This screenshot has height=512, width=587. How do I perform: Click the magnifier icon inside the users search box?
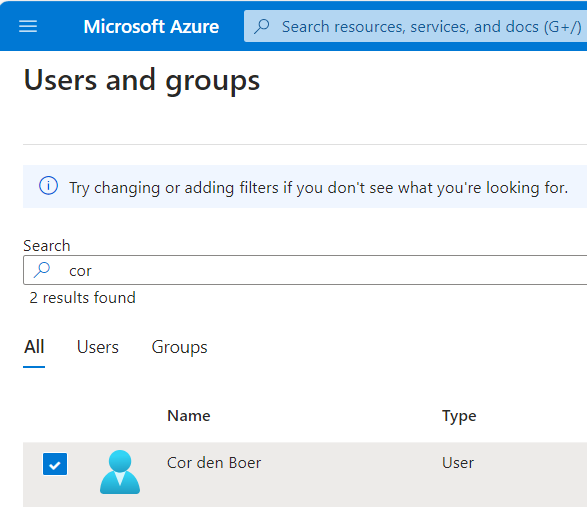click(x=42, y=269)
